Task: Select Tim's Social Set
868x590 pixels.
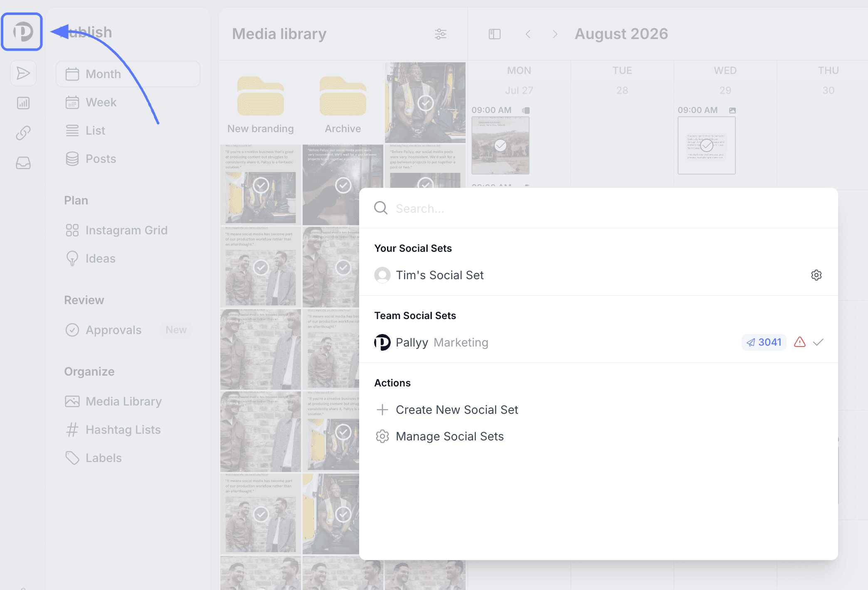Action: (599, 275)
